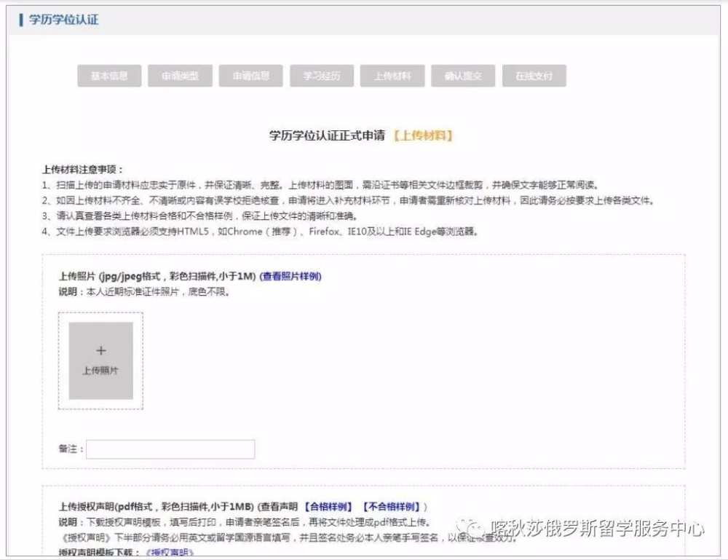Click the 学历学位认证正式申请 title text
728x560 pixels.
[328, 135]
